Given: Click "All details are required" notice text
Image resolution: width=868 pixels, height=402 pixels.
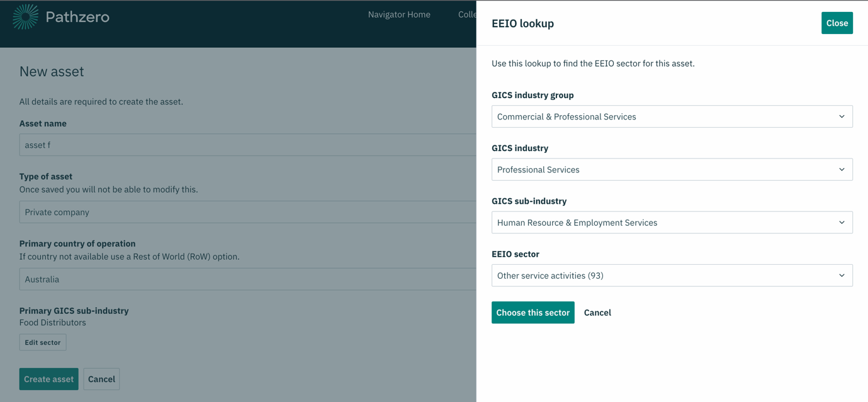Looking at the screenshot, I should 101,102.
